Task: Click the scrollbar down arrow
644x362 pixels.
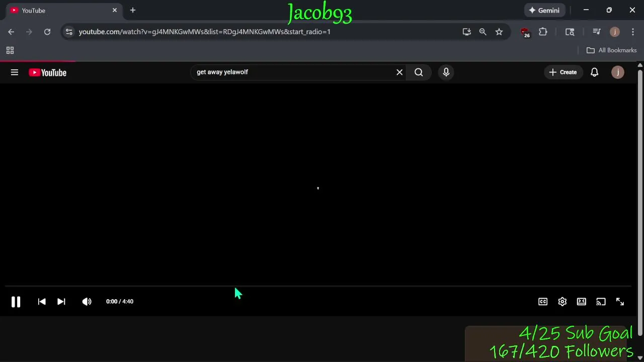Action: (640, 357)
